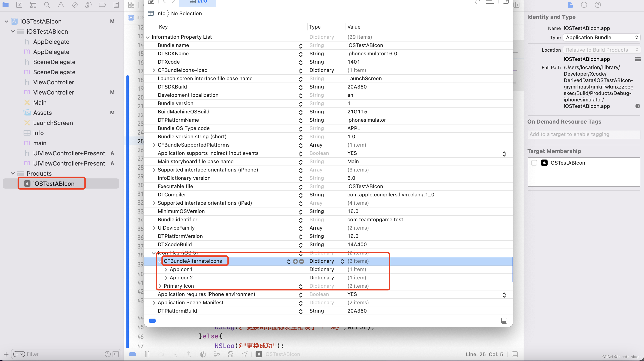Expand the CFBundleSupportedPlatforms array
Screen dimensions: 644x361
(x=154, y=145)
